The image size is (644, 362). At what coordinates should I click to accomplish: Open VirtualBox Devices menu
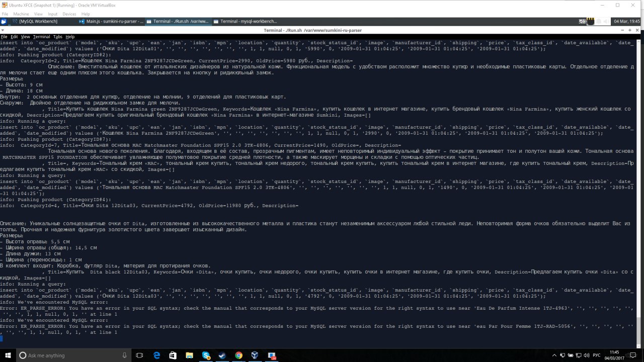pos(69,14)
